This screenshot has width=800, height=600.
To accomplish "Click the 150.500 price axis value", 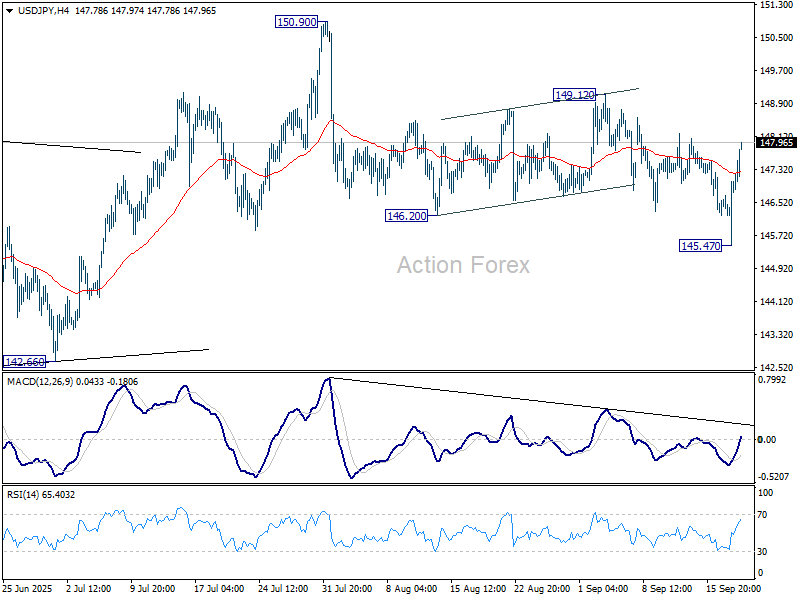I will (x=776, y=38).
